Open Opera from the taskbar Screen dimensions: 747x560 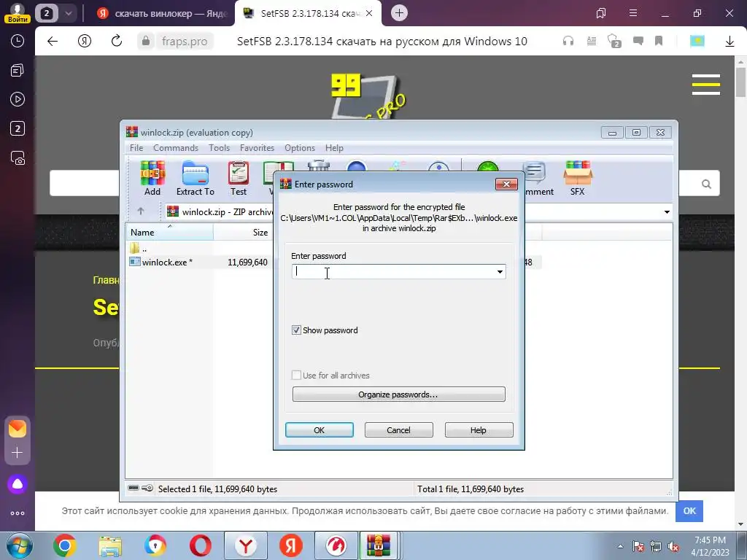(201, 545)
